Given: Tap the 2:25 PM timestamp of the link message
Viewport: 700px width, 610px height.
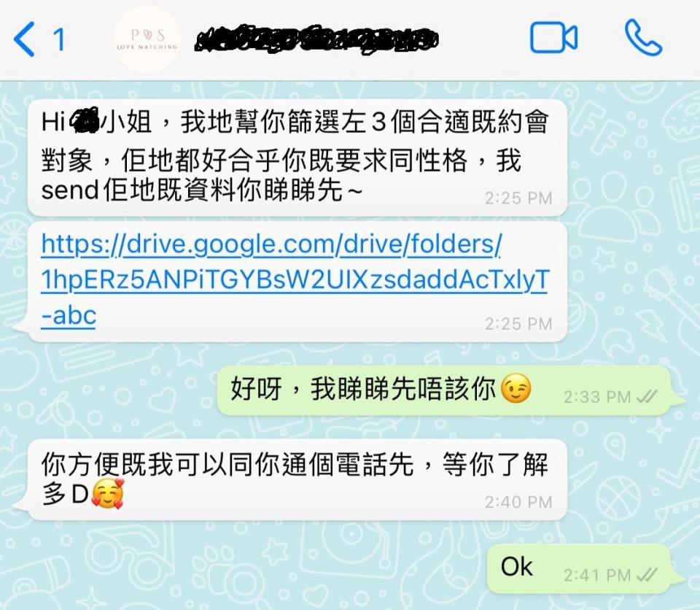Looking at the screenshot, I should tap(518, 323).
